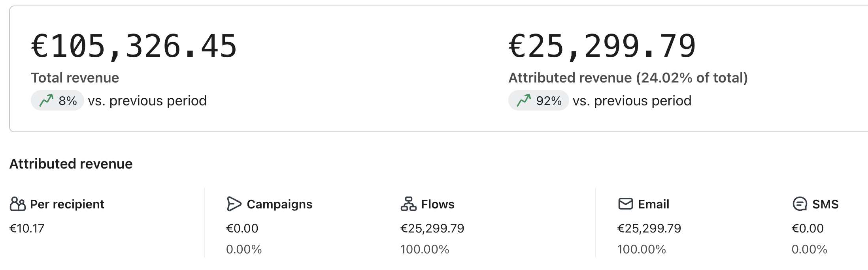
Task: Click the Email 100.00% percentage
Action: [642, 249]
